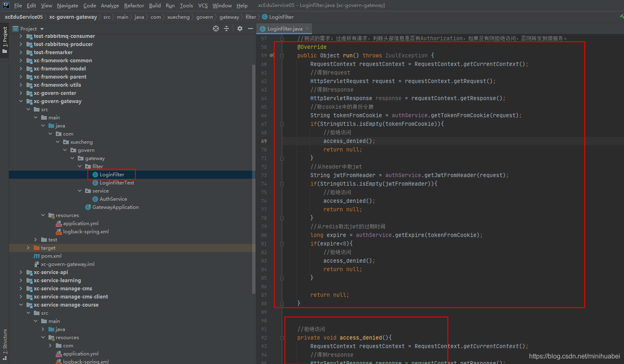Collapse the service package

coord(80,191)
